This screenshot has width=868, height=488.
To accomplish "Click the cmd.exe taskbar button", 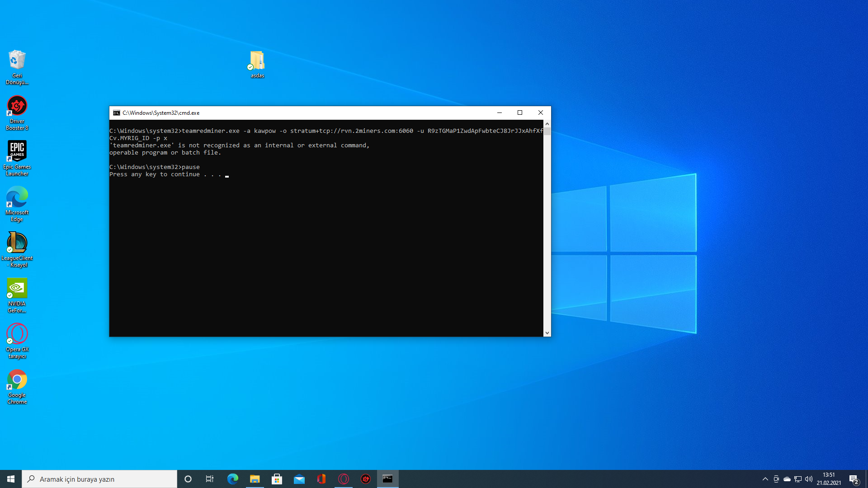I will tap(387, 479).
